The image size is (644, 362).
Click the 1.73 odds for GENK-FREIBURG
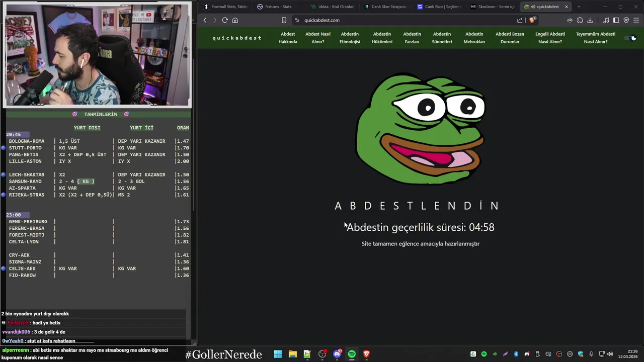[183, 222]
